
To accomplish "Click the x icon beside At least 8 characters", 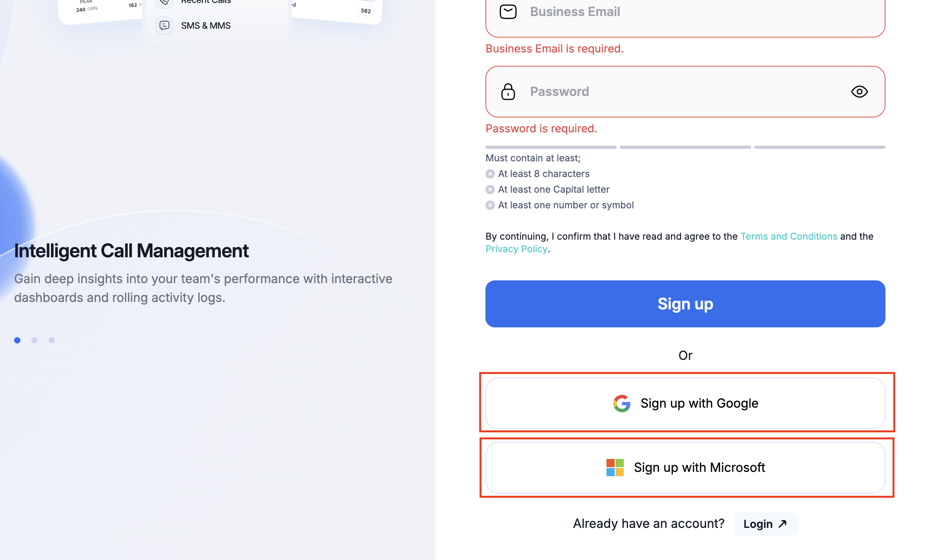I will 490,174.
